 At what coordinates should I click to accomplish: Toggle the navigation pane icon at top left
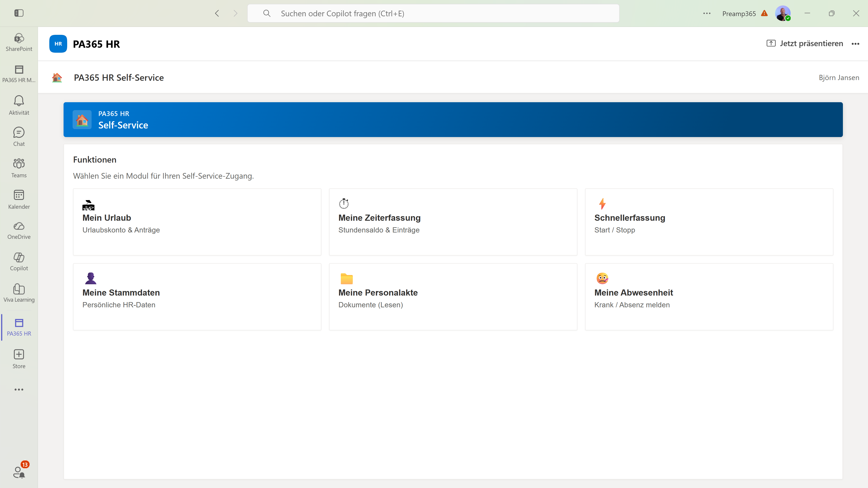point(19,13)
